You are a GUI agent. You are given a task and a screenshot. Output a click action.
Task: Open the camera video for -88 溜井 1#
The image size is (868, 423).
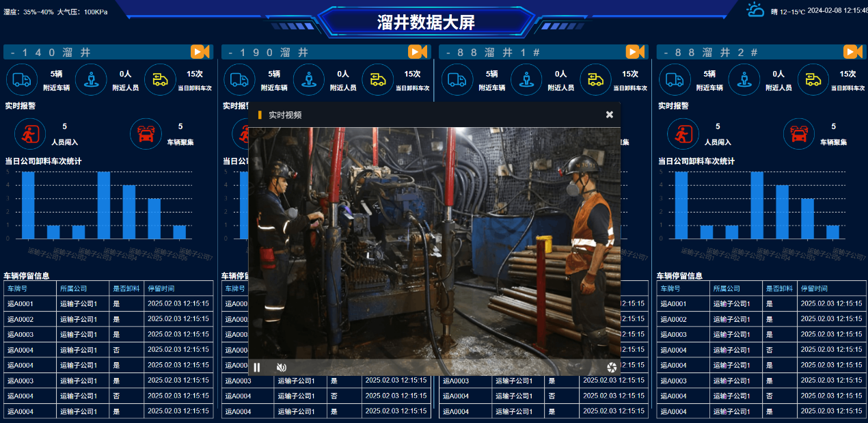click(635, 52)
